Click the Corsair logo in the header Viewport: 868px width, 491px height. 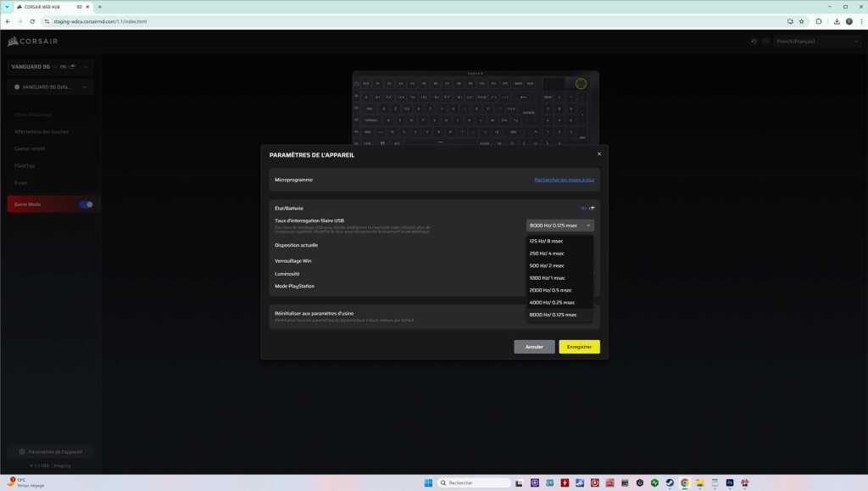[25, 42]
